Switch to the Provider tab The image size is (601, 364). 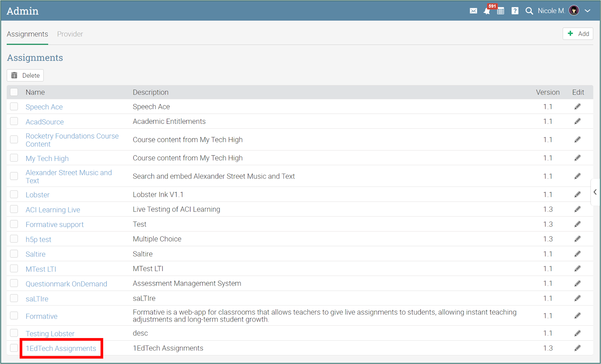pos(70,34)
